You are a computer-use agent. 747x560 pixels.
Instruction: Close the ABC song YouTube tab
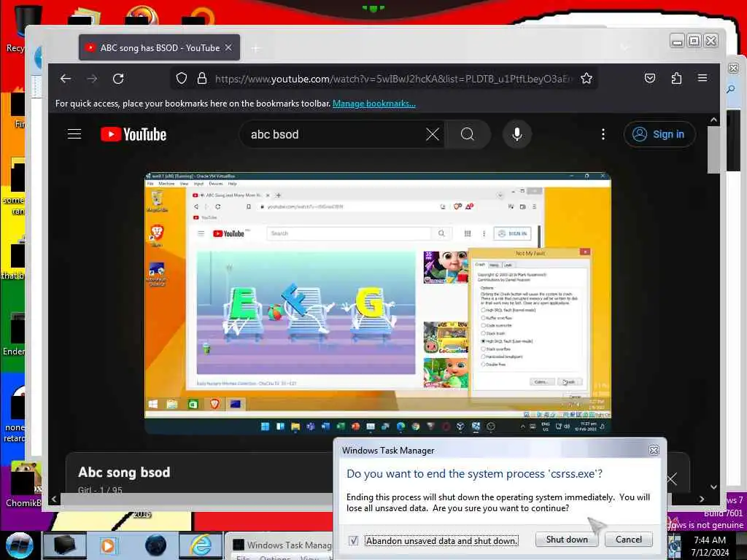click(x=228, y=47)
